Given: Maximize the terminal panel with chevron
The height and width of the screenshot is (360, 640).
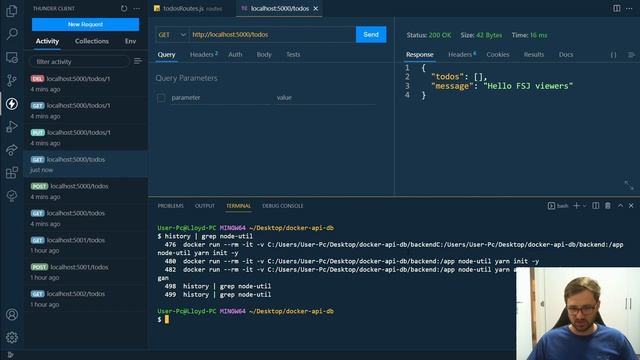Looking at the screenshot, I should click(x=620, y=206).
